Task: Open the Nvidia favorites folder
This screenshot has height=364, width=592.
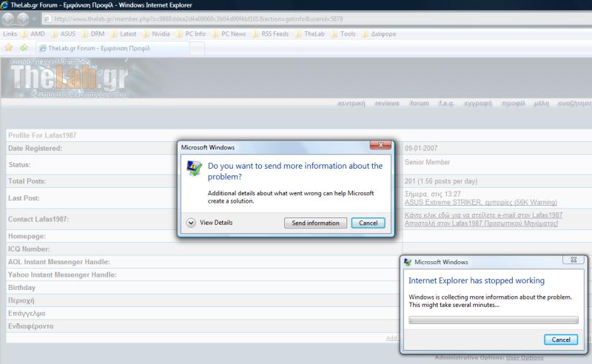Action: tap(156, 34)
